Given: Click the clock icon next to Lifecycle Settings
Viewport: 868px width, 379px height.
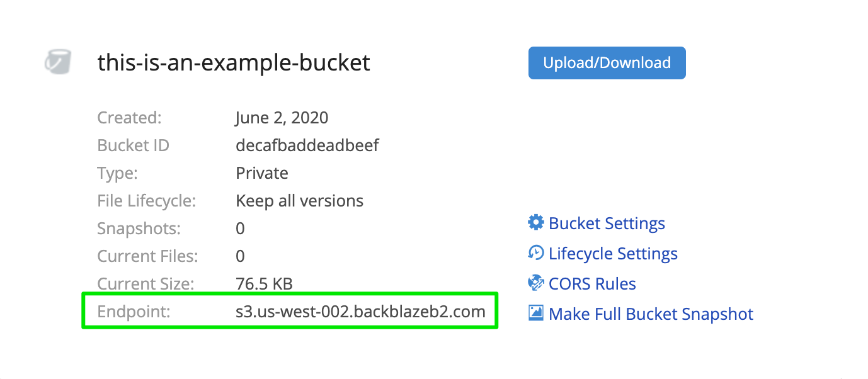Looking at the screenshot, I should (x=535, y=252).
